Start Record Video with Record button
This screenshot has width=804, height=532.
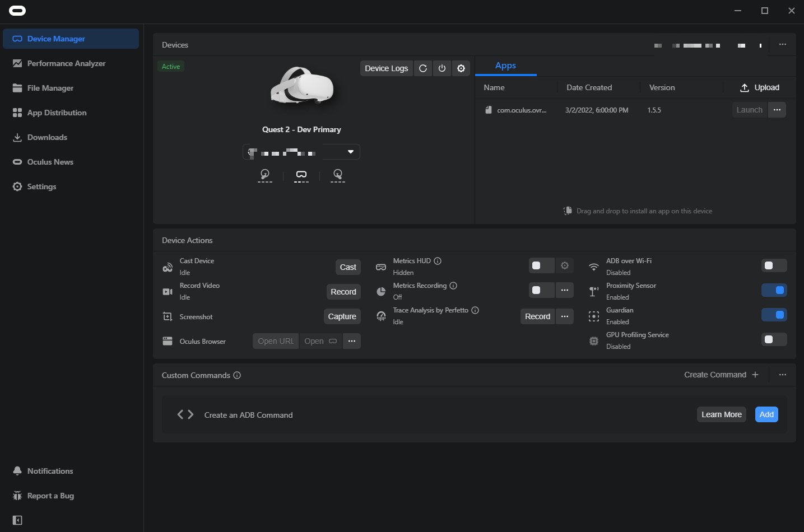click(343, 292)
